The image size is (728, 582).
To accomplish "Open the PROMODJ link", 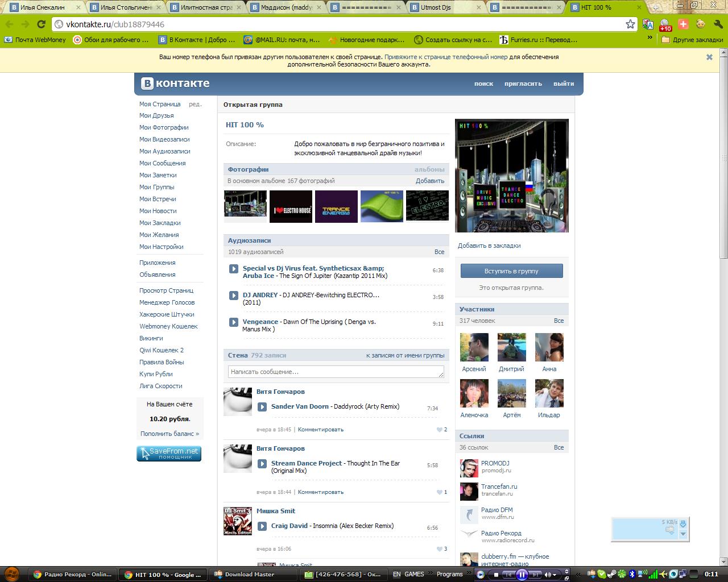I will (495, 463).
